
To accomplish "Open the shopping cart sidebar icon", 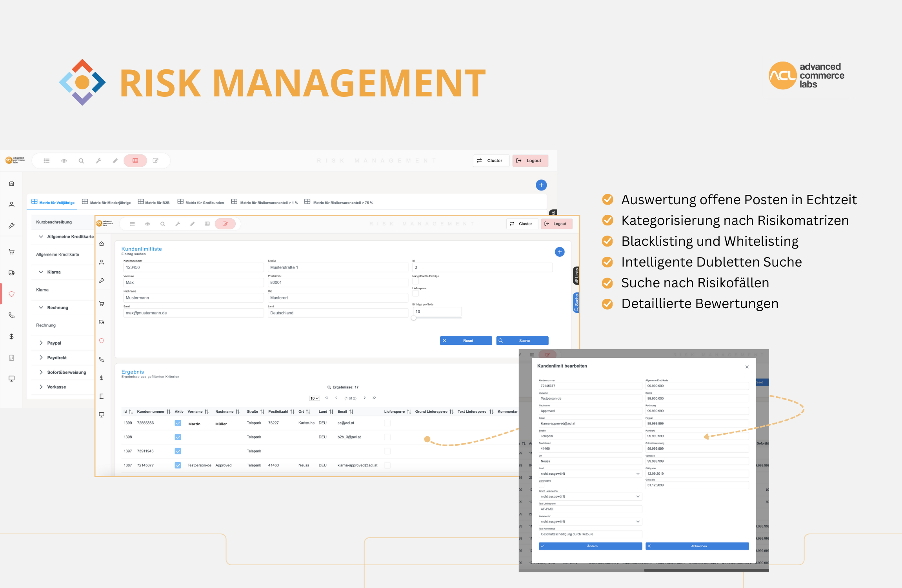I will pos(12,252).
